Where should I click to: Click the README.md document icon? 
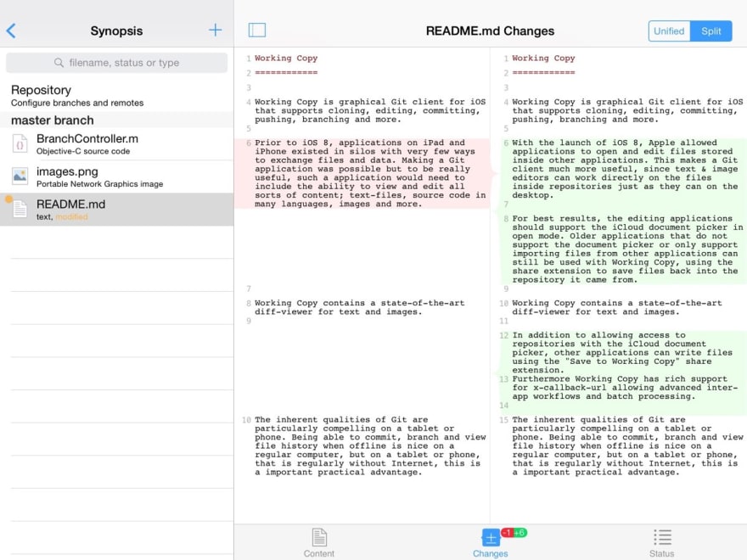tap(20, 209)
